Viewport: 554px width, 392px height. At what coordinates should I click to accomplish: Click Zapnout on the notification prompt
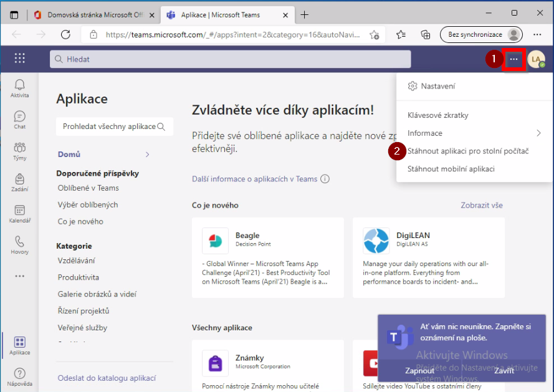(x=419, y=370)
